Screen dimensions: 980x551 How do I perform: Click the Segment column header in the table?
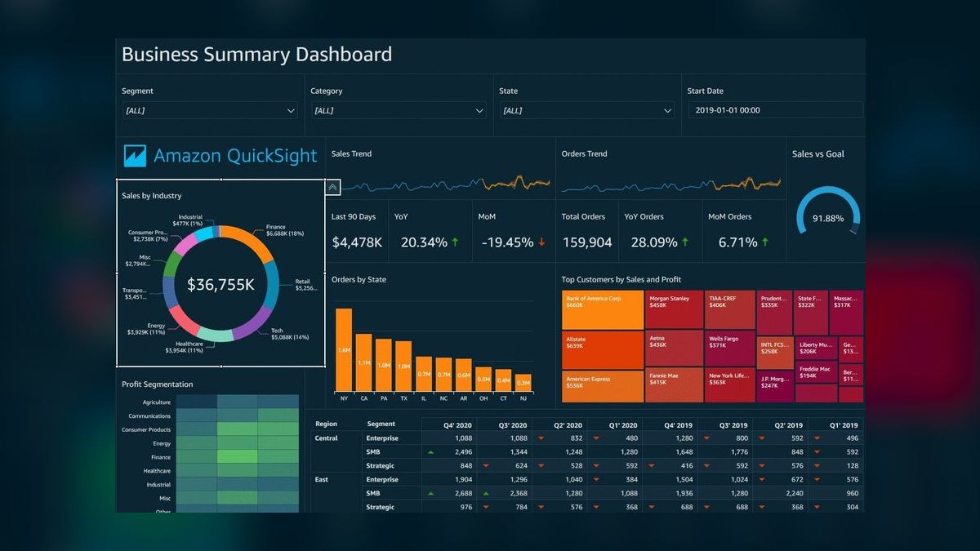click(x=381, y=424)
